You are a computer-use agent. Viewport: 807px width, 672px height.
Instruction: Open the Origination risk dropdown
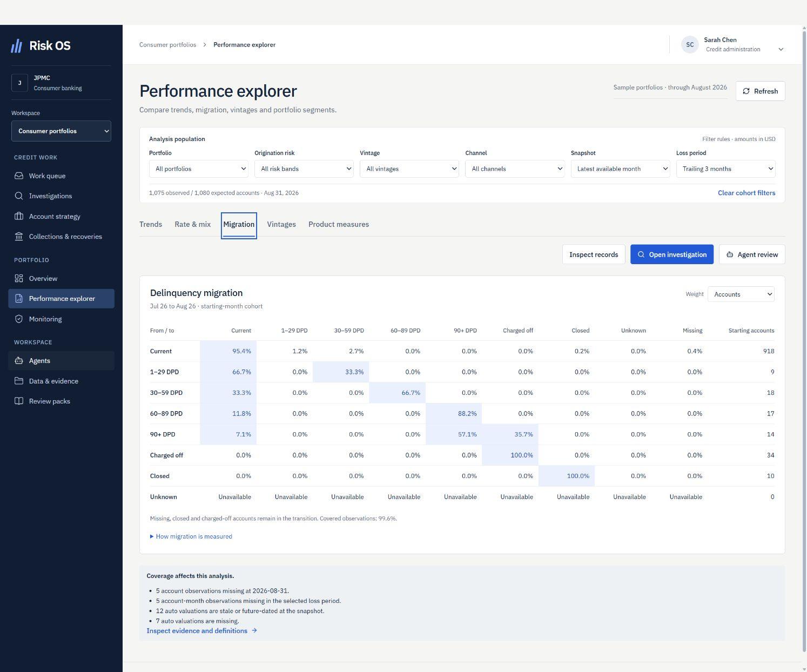(x=304, y=169)
